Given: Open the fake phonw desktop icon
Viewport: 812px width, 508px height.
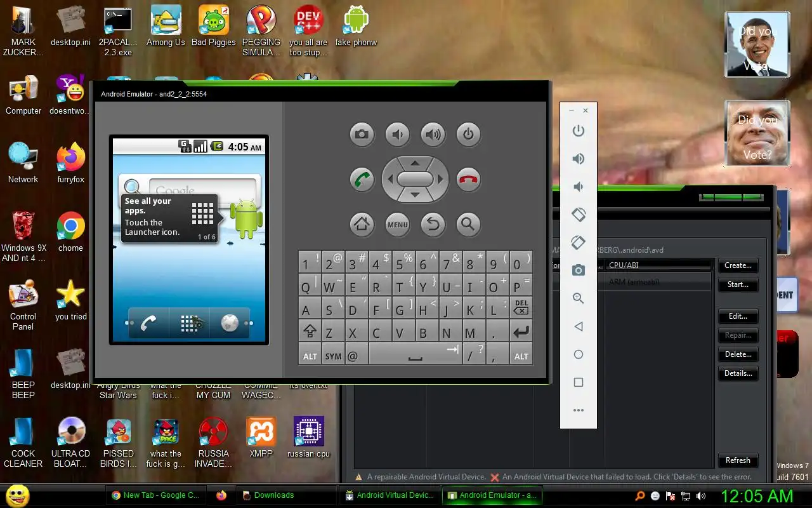Looking at the screenshot, I should click(x=356, y=26).
